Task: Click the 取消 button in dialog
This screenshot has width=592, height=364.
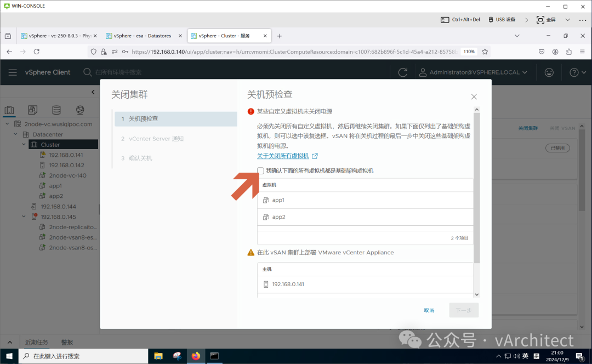Action: click(x=429, y=310)
